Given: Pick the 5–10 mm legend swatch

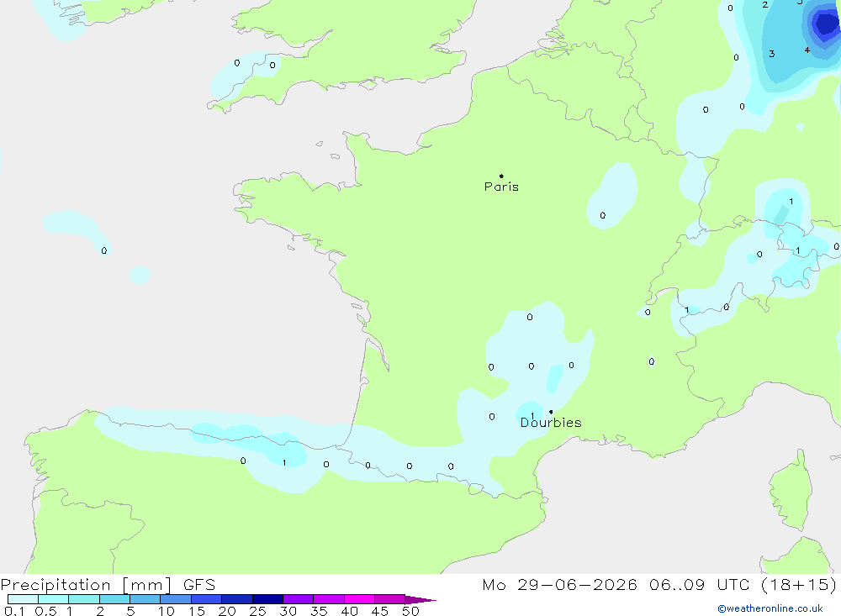Looking at the screenshot, I should click(145, 599).
